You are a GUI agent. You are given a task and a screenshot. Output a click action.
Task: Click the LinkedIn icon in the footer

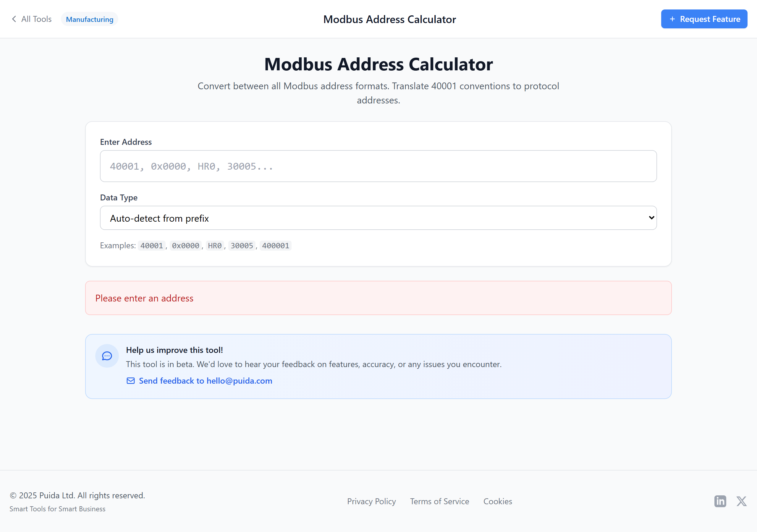pyautogui.click(x=720, y=501)
